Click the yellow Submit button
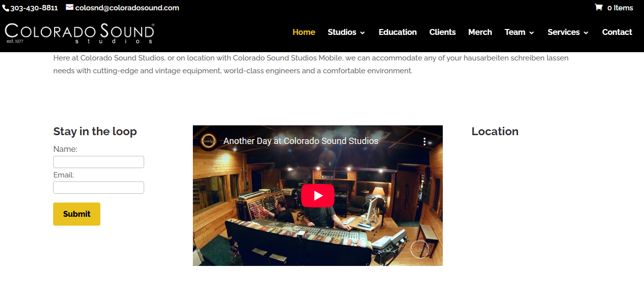This screenshot has width=644, height=292. 77,214
